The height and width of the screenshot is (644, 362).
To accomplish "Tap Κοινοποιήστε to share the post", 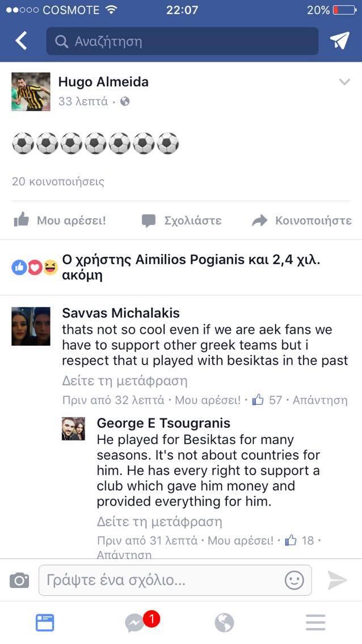I will [x=302, y=221].
